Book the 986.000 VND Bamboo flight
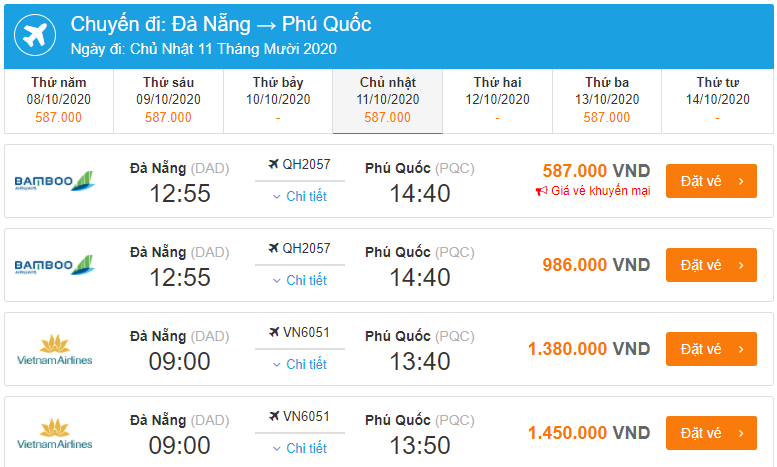 pyautogui.click(x=711, y=265)
